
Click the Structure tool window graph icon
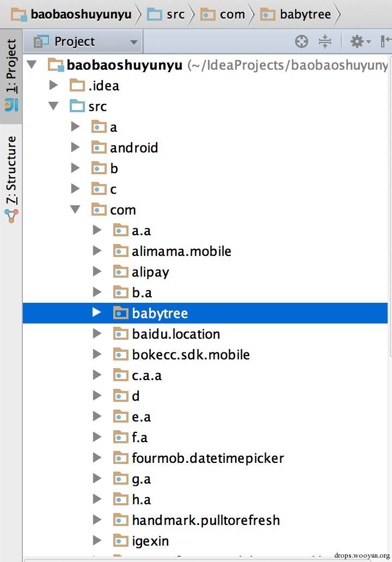tap(11, 216)
